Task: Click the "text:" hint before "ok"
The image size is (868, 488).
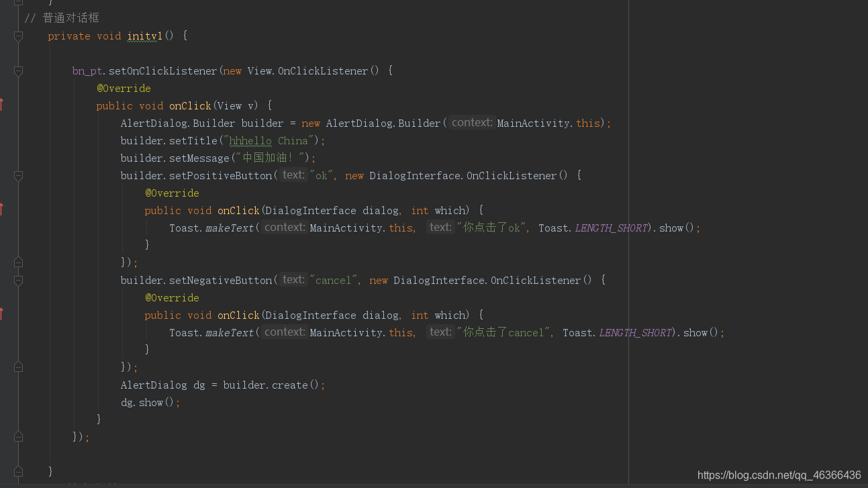Action: point(293,175)
